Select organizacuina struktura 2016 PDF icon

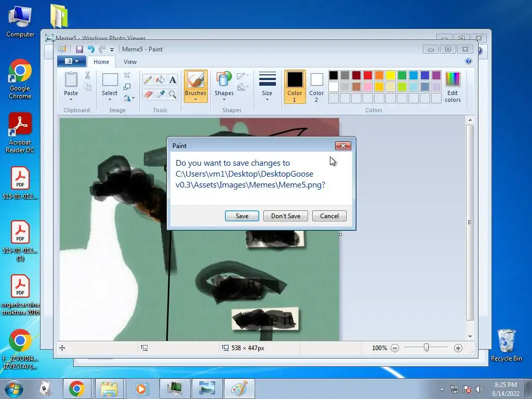coord(20,295)
